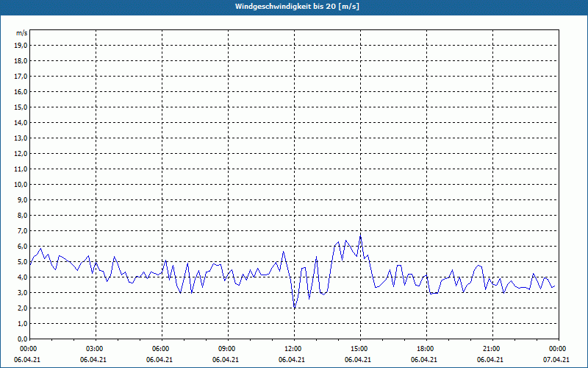Select the "10,0" y-axis value
Image resolution: width=588 pixels, height=368 pixels.
[x=21, y=185]
